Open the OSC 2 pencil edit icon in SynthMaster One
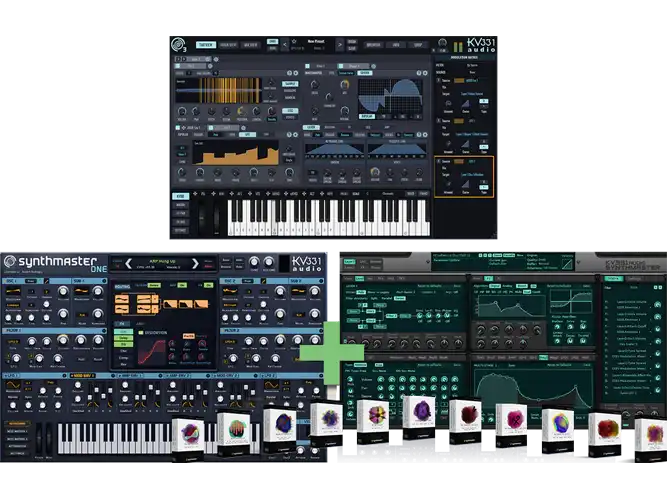The width and height of the screenshot is (667, 500). 264,281
